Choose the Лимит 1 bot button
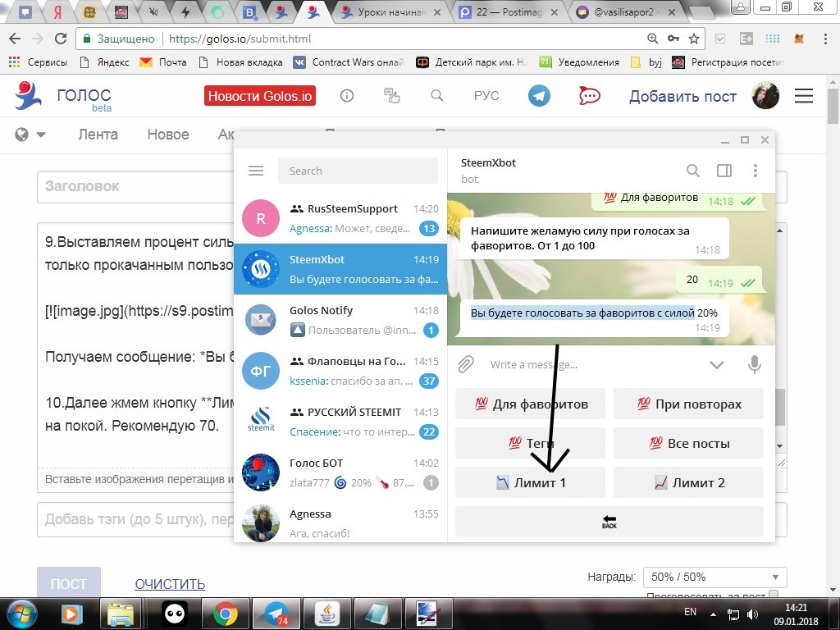 (x=530, y=482)
